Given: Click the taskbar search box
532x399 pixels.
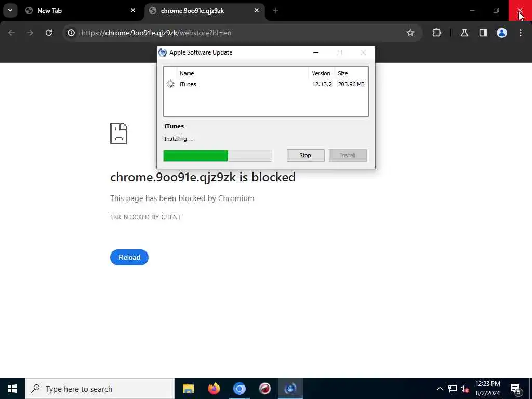Looking at the screenshot, I should (x=100, y=389).
